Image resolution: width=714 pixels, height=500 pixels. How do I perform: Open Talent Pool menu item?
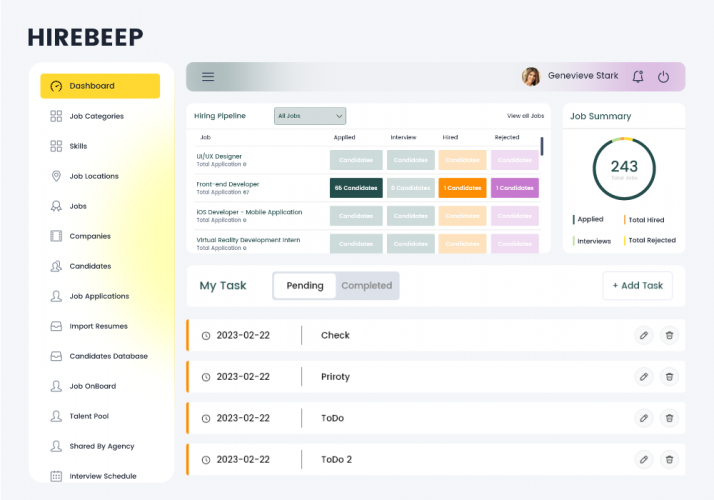pyautogui.click(x=89, y=416)
